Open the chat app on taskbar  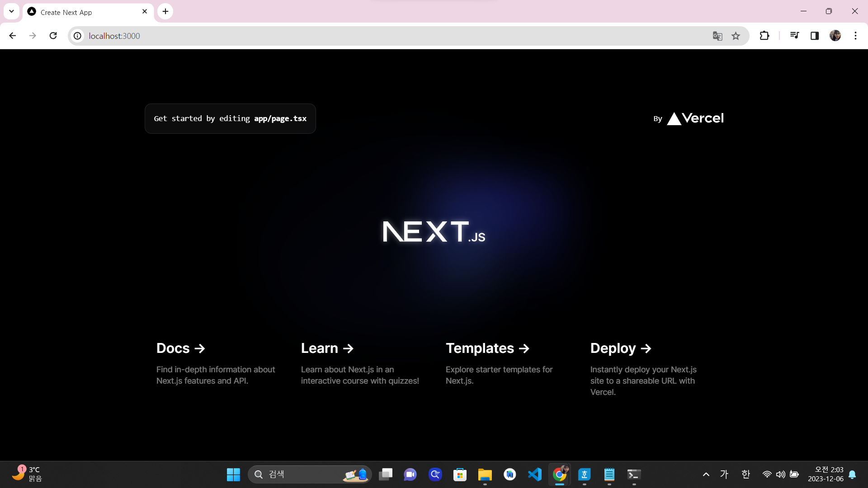410,474
